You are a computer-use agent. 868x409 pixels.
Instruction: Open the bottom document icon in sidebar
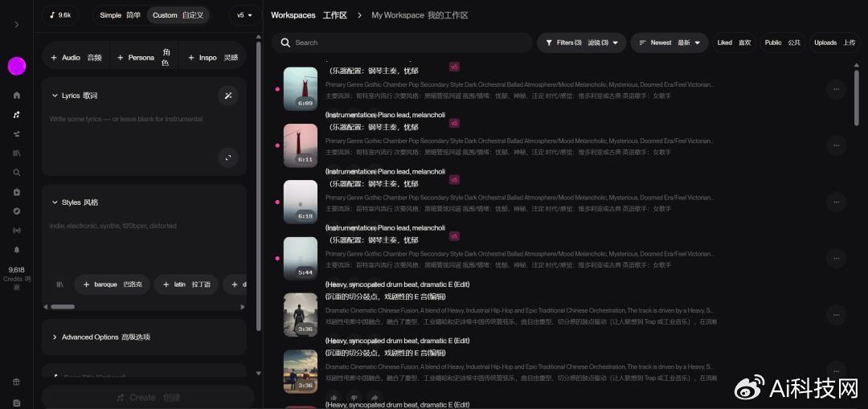pos(17,403)
